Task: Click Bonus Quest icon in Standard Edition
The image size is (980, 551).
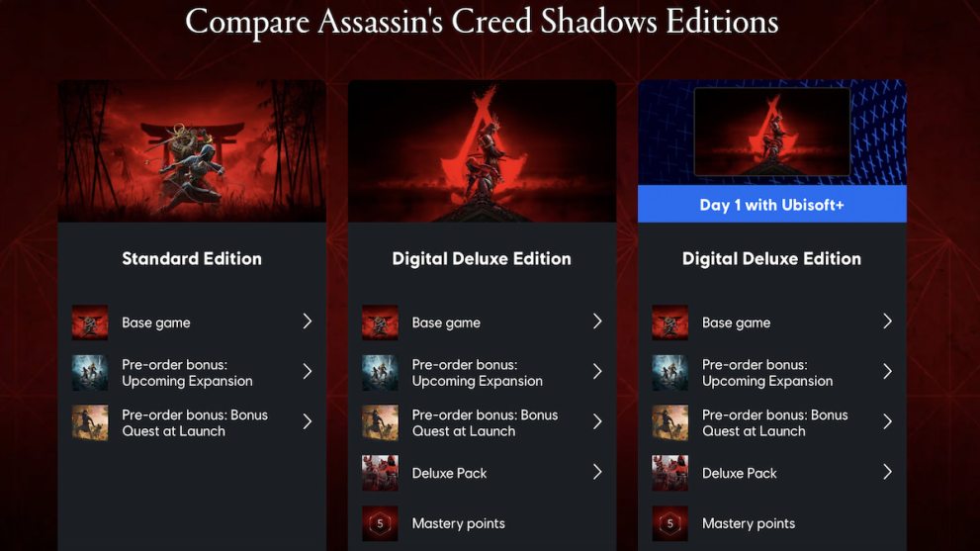Action: [90, 422]
